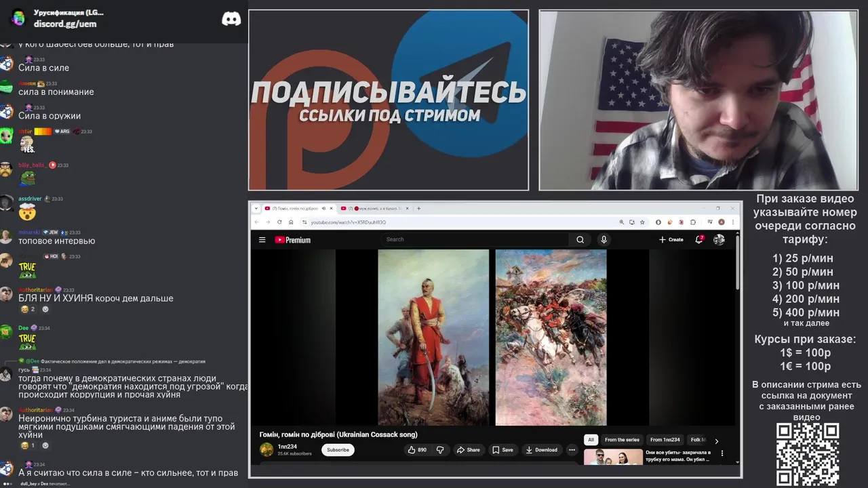Screen dimensions: 868x488
Task: Open the Chrome profile avatar
Action: (722, 222)
